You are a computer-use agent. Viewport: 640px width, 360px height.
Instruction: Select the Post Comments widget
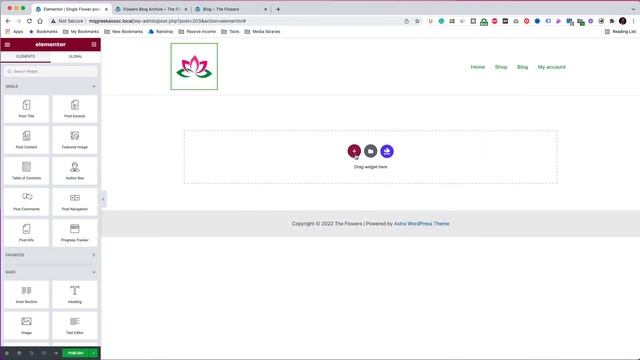27,202
